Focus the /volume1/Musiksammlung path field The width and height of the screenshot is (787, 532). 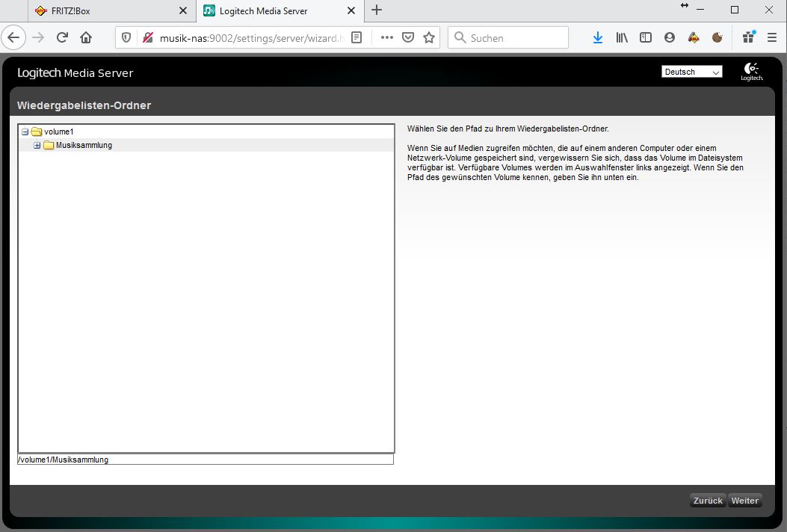pos(206,460)
